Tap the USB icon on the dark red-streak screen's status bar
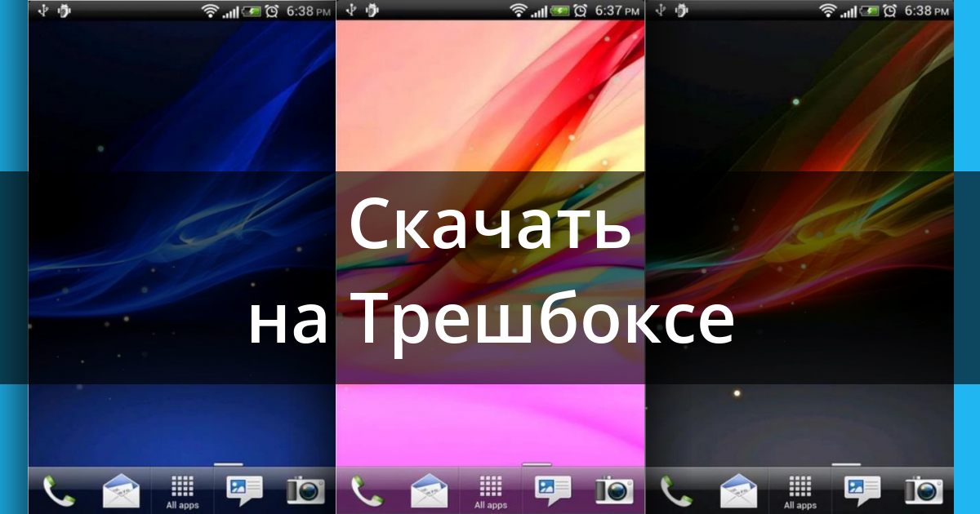Image resolution: width=980 pixels, height=514 pixels. [x=660, y=10]
